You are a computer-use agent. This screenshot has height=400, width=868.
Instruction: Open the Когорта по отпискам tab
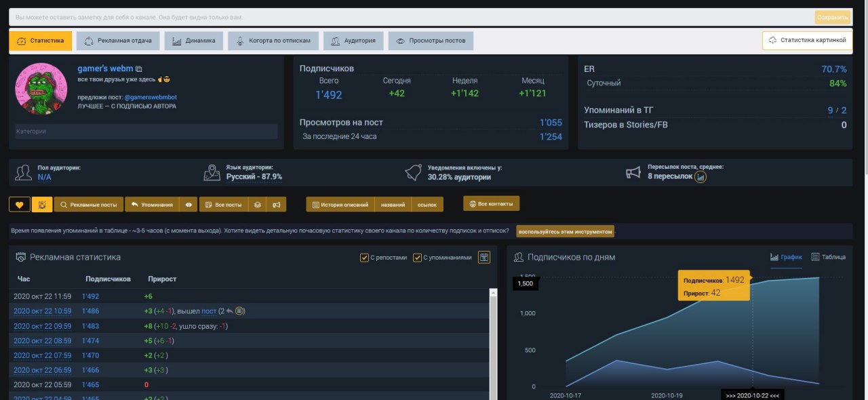[273, 41]
